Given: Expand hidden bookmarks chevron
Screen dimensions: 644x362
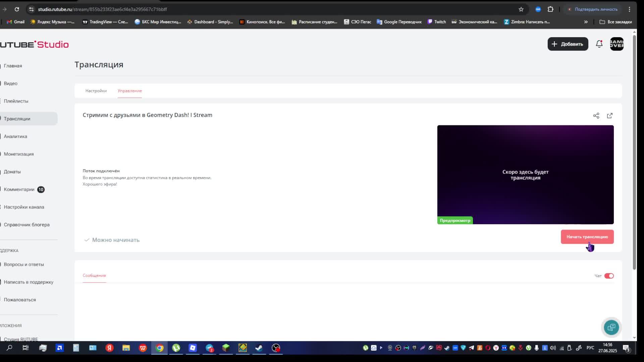Looking at the screenshot, I should click(586, 22).
